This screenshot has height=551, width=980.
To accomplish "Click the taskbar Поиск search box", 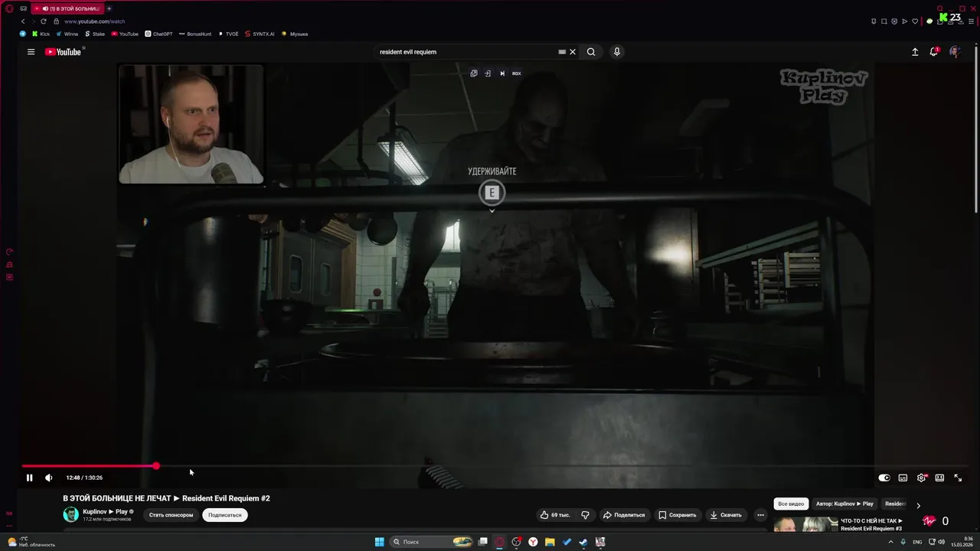I will (433, 542).
